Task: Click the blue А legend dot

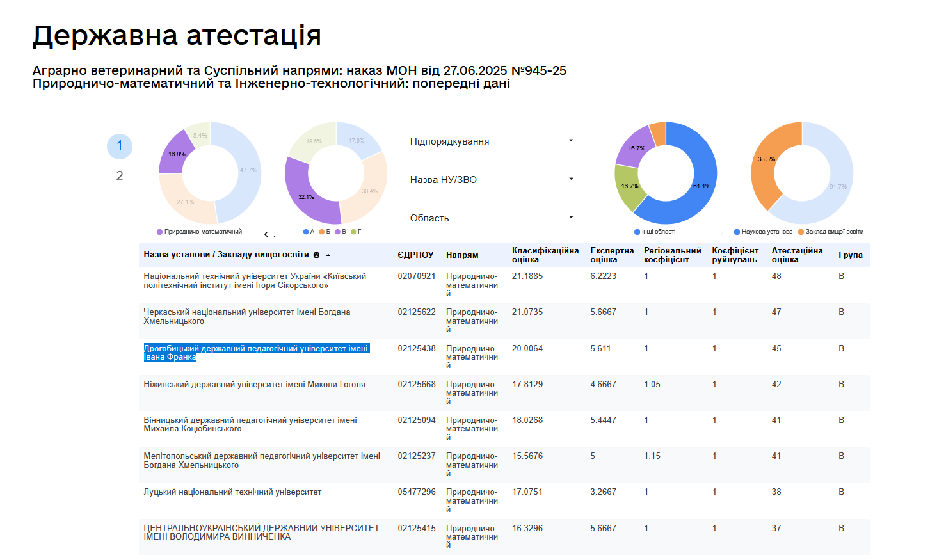Action: coord(306,232)
